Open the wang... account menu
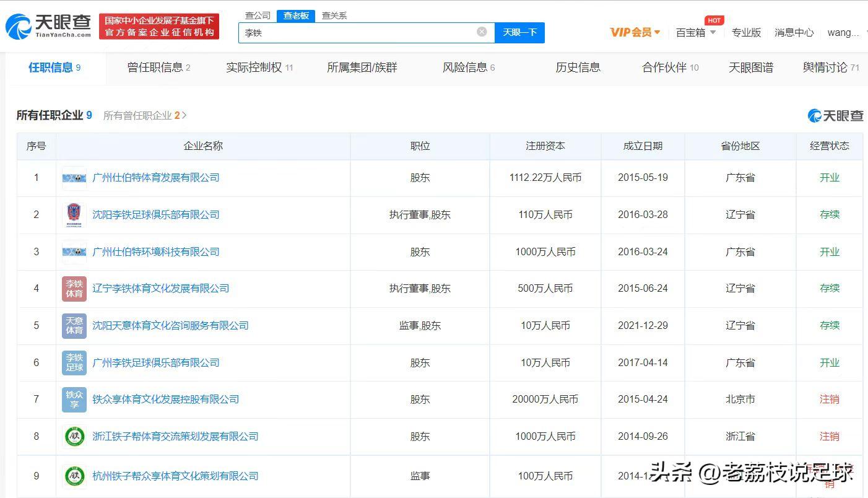Screen dimensions: 868x498 click(x=844, y=32)
